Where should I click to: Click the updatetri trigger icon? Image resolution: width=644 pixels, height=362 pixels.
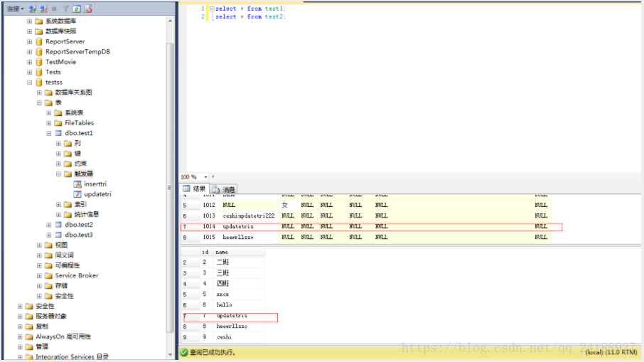tap(77, 194)
